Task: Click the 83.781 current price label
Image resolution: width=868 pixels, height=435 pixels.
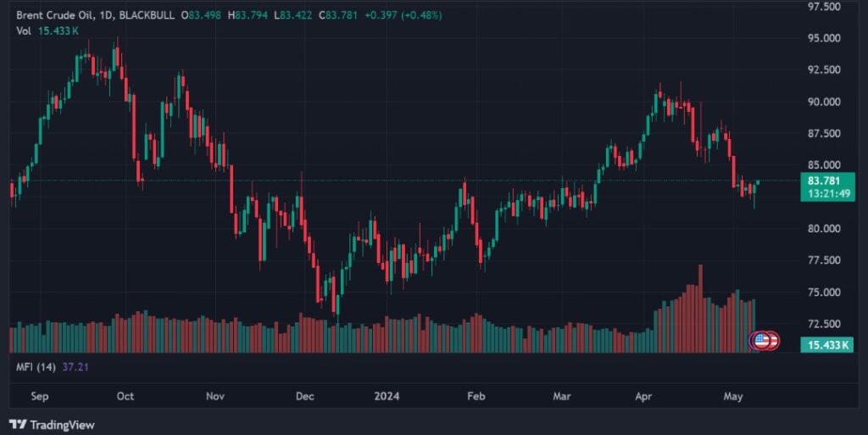Action: [824, 181]
